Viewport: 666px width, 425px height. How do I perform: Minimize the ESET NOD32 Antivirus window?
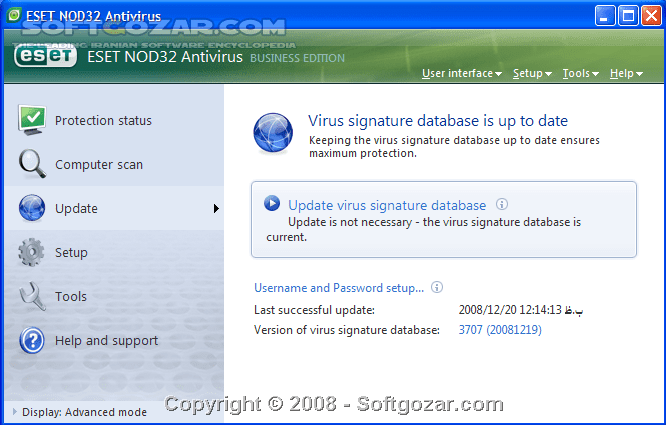605,16
